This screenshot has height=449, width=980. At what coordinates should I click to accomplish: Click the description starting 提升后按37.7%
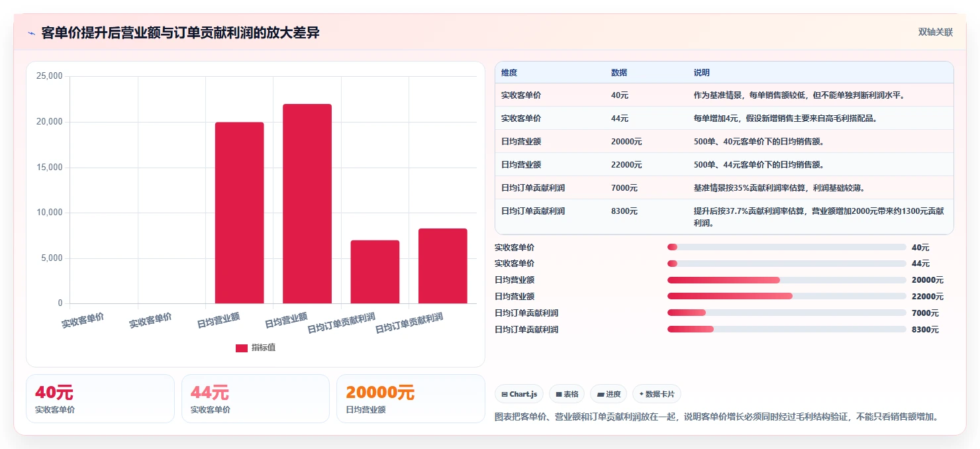pyautogui.click(x=819, y=217)
